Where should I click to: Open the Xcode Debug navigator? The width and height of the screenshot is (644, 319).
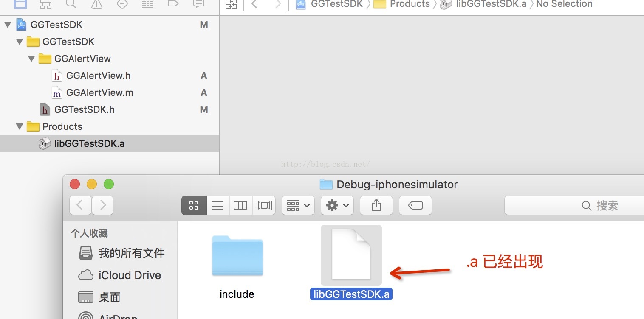click(x=148, y=4)
